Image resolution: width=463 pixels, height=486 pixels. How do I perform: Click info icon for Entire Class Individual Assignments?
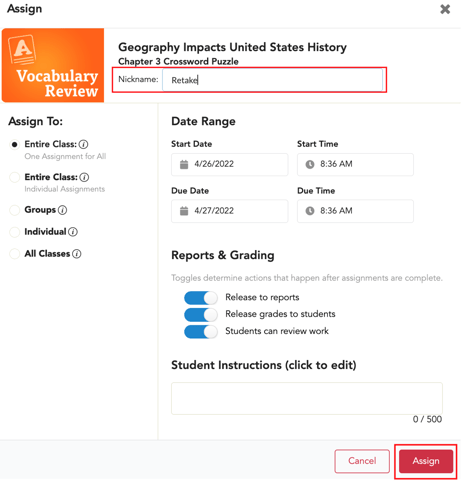(x=84, y=177)
